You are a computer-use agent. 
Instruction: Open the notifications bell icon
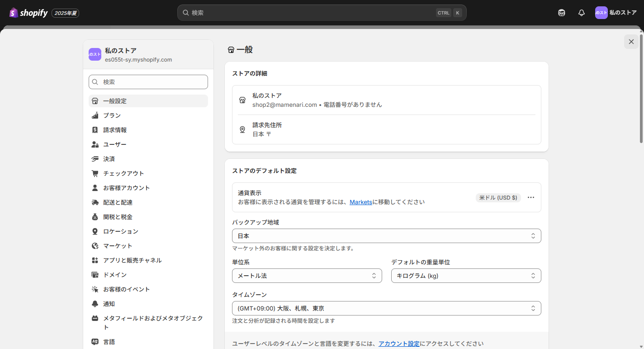click(582, 13)
